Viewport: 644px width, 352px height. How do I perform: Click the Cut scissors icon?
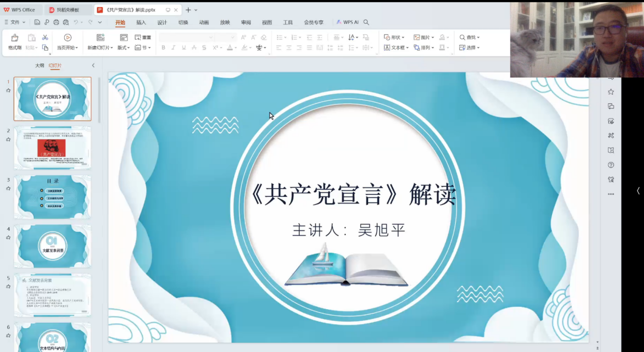(45, 38)
